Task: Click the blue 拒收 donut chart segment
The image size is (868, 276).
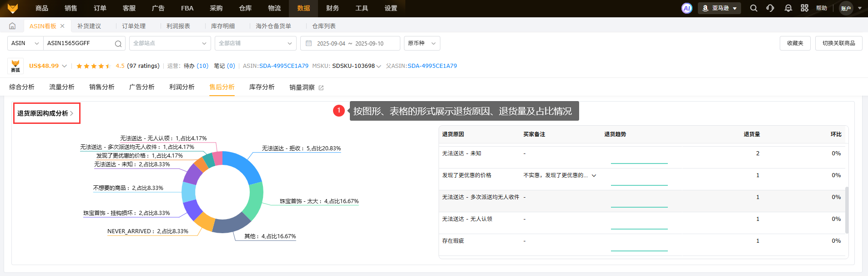Action: point(245,164)
